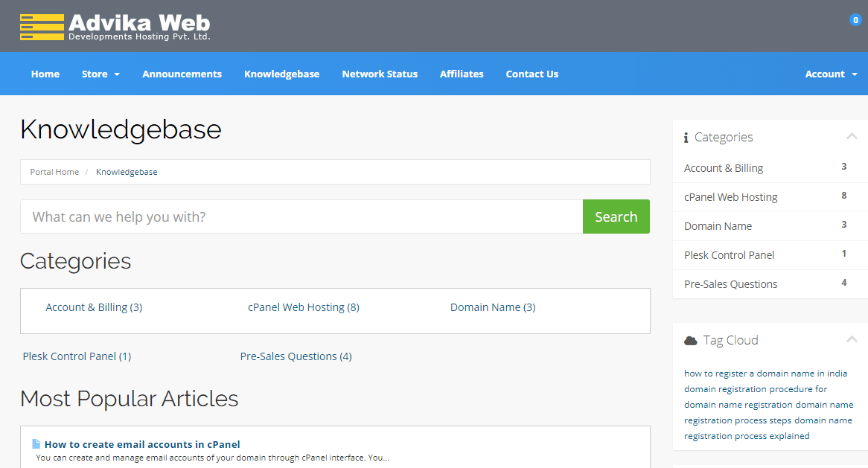868x468 pixels.
Task: Click the cloud icon beside Tag Cloud
Action: (690, 340)
